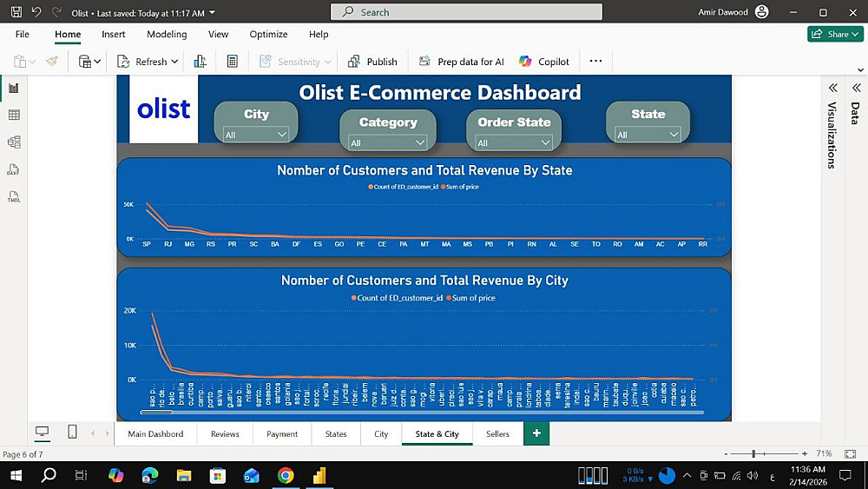
Task: Click the 71% zoom level text
Action: pos(824,453)
